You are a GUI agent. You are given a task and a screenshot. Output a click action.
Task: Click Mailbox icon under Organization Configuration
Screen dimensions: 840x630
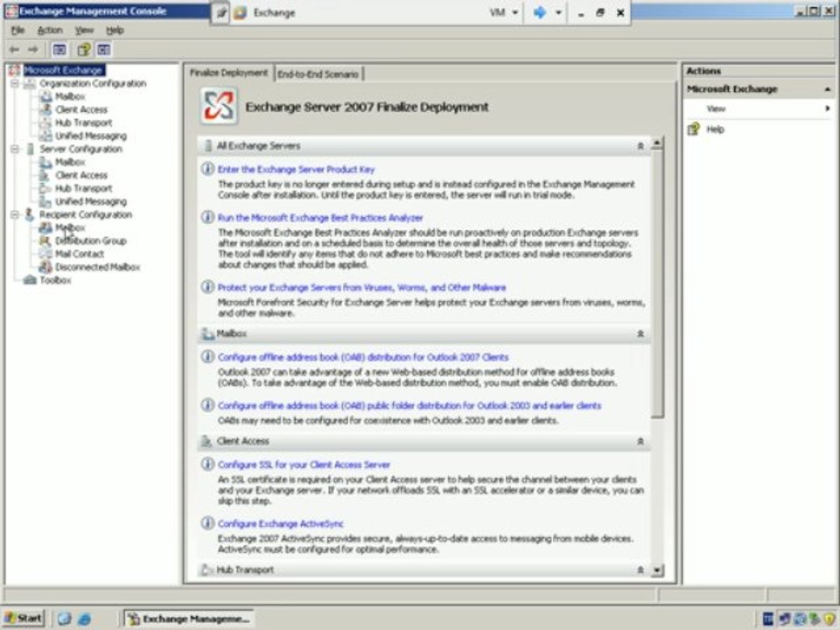click(x=46, y=96)
